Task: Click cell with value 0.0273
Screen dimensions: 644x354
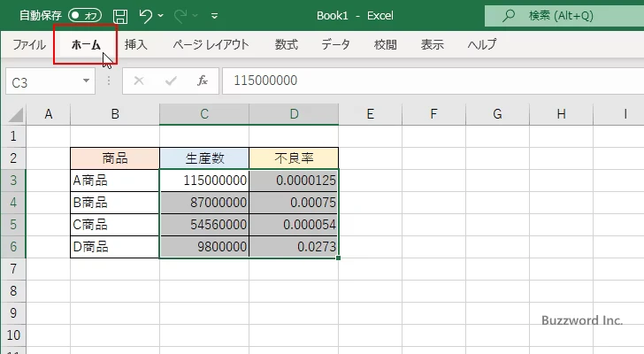Action: pos(294,247)
